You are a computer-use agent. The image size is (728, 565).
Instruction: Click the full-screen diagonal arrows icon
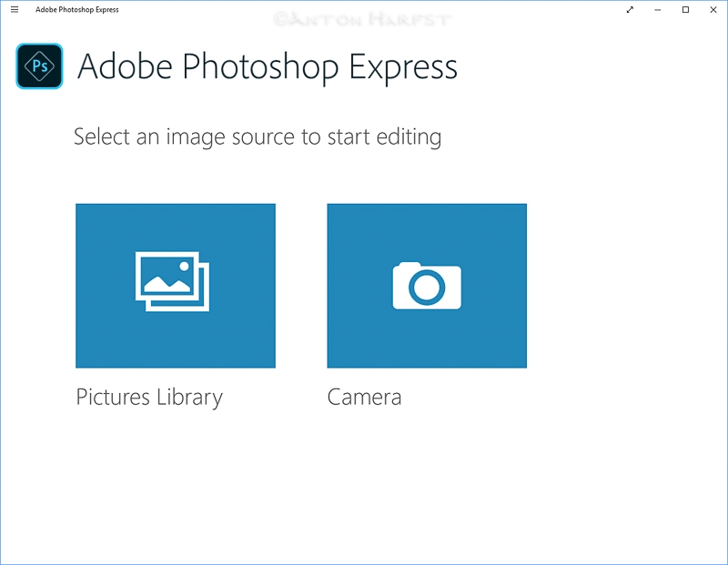630,9
